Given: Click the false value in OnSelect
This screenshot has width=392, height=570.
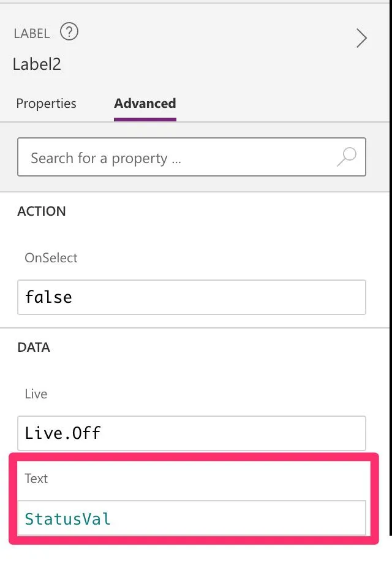Looking at the screenshot, I should pyautogui.click(x=48, y=297).
